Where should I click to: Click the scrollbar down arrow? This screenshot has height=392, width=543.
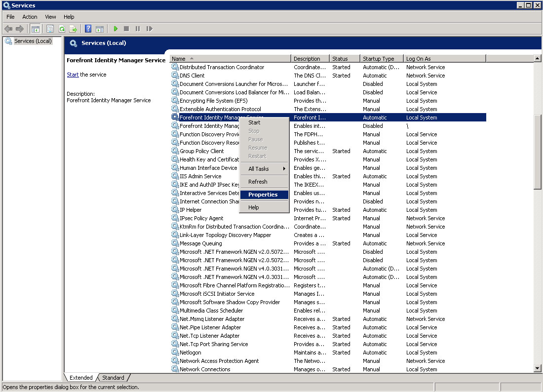(x=537, y=368)
